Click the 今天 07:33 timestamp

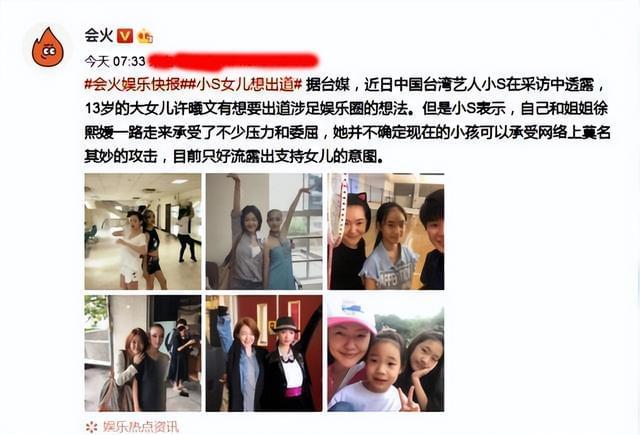click(115, 61)
